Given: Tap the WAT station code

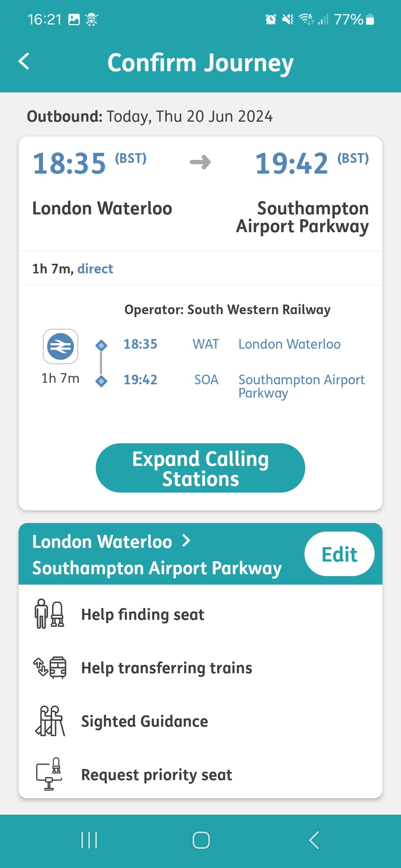Looking at the screenshot, I should pyautogui.click(x=206, y=344).
